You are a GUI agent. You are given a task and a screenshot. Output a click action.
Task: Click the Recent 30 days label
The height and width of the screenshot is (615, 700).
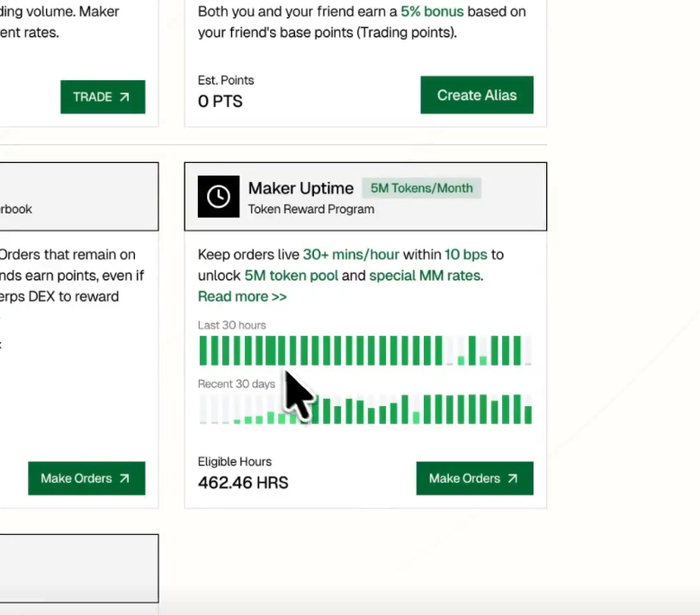237,384
